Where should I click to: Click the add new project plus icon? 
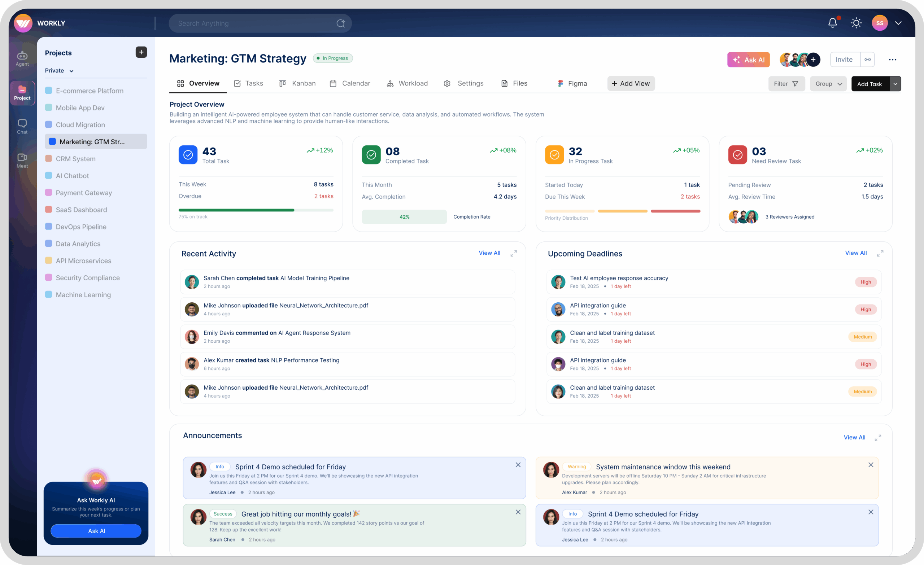click(141, 52)
